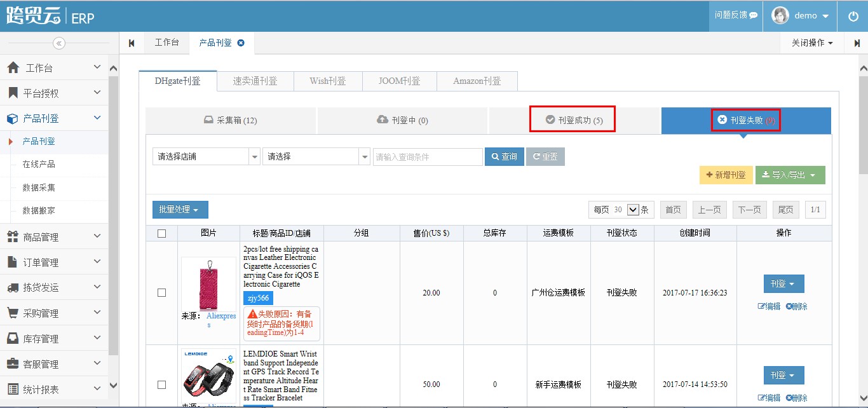Click the 问题反馈 feedback button
868x408 pixels.
tap(736, 16)
